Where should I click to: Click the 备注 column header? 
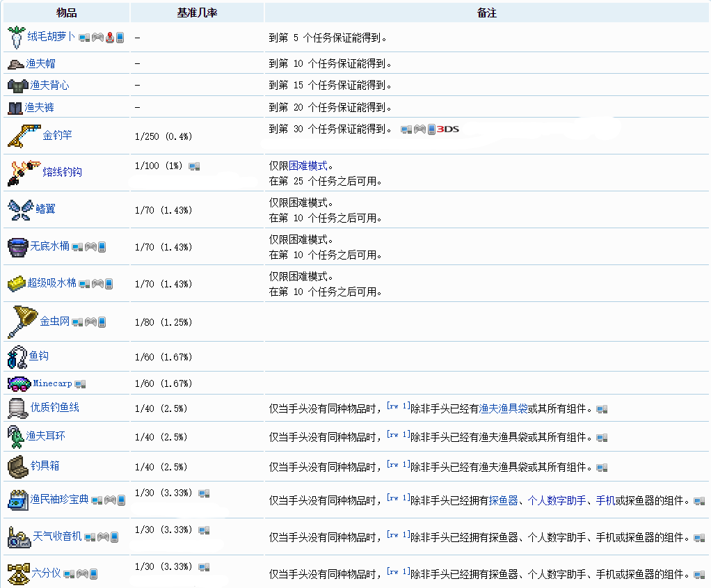pos(487,13)
